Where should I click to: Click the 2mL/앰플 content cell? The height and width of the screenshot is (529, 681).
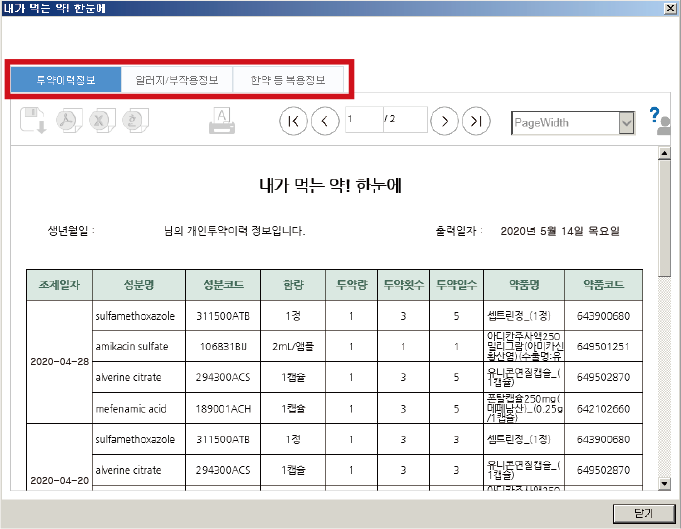coord(293,346)
